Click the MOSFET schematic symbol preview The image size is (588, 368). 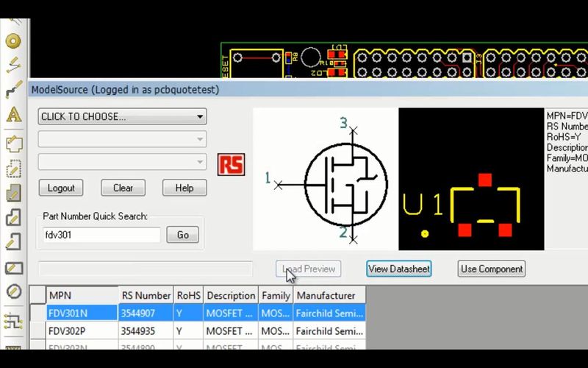(326, 179)
